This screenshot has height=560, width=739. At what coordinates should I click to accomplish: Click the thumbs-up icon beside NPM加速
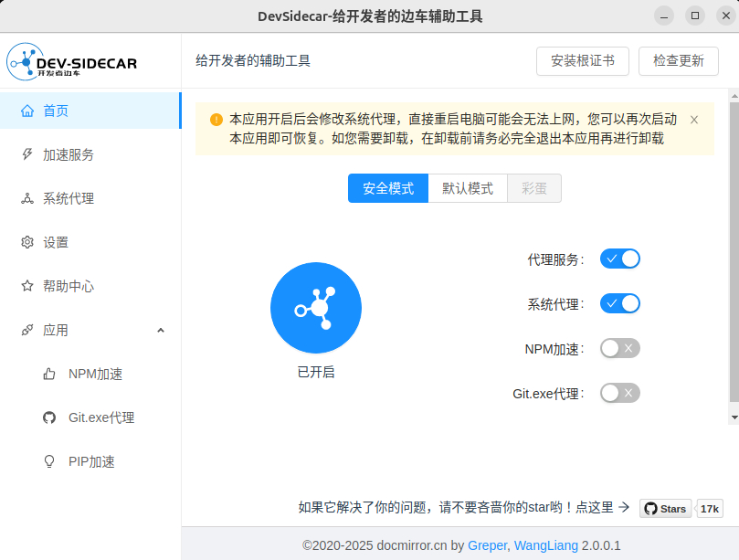49,374
